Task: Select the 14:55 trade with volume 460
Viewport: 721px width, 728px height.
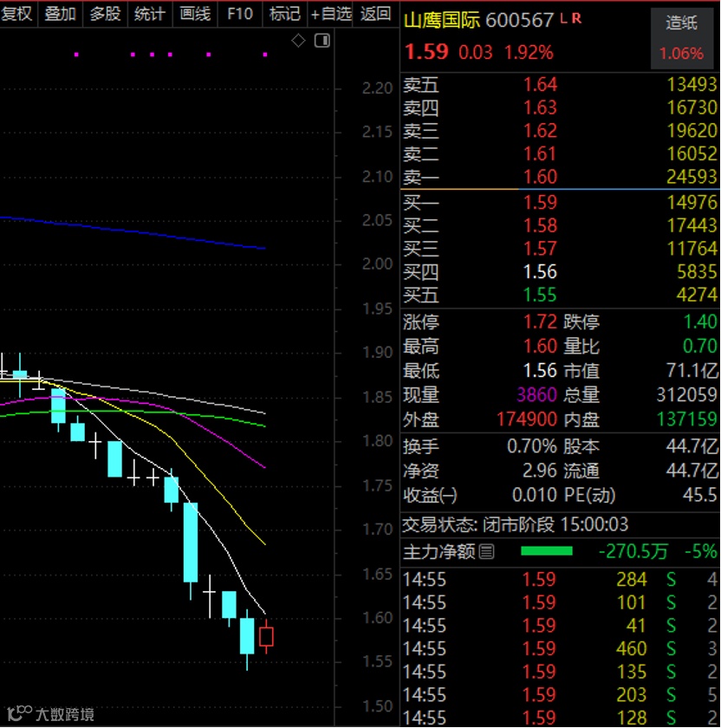Action: pos(560,648)
